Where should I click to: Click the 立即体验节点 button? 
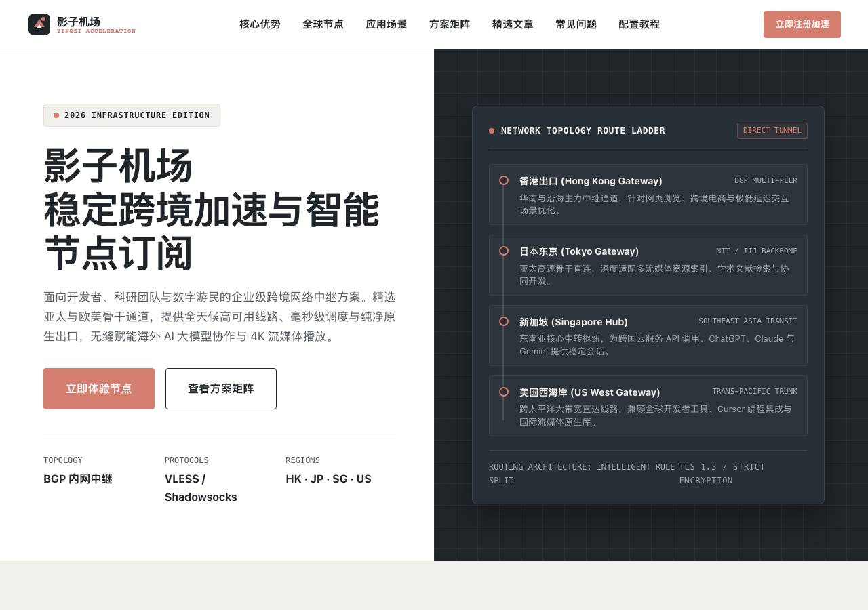pos(99,388)
